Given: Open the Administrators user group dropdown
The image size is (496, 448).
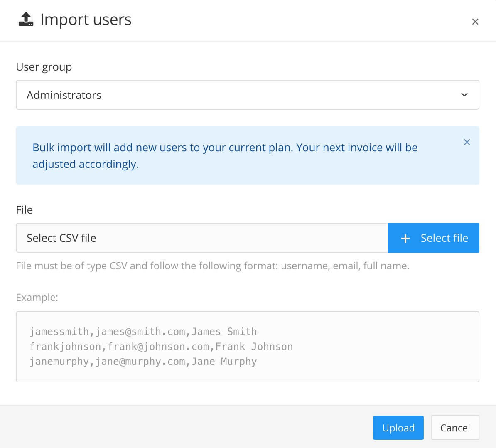Looking at the screenshot, I should click(248, 95).
